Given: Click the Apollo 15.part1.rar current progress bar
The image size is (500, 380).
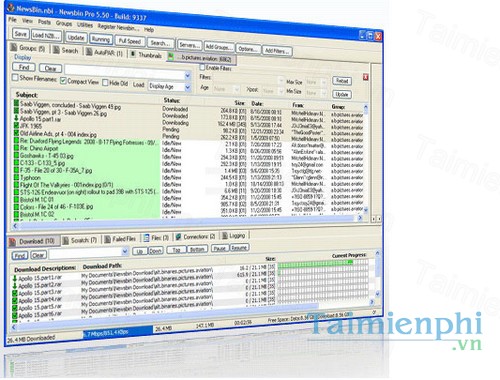Looking at the screenshot, I should (x=323, y=265).
